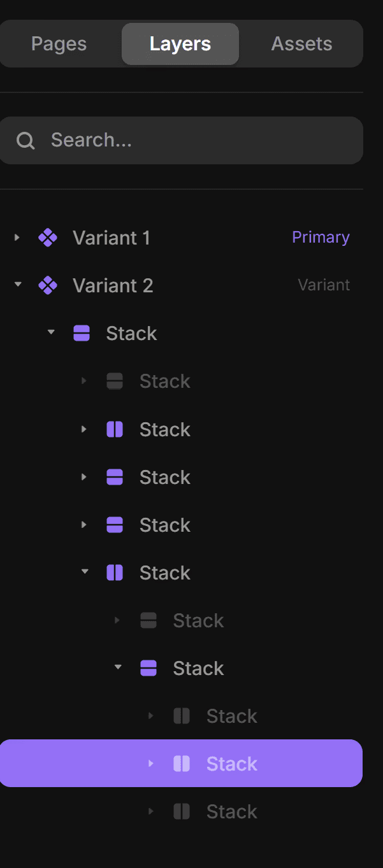Expand the dimmed Stack just above the highlighted one
Image resolution: width=383 pixels, height=868 pixels.
click(x=151, y=716)
